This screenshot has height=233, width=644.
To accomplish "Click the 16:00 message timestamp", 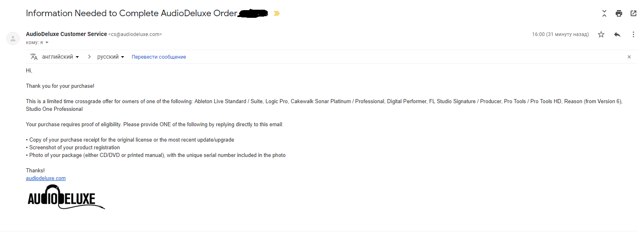I will (560, 34).
